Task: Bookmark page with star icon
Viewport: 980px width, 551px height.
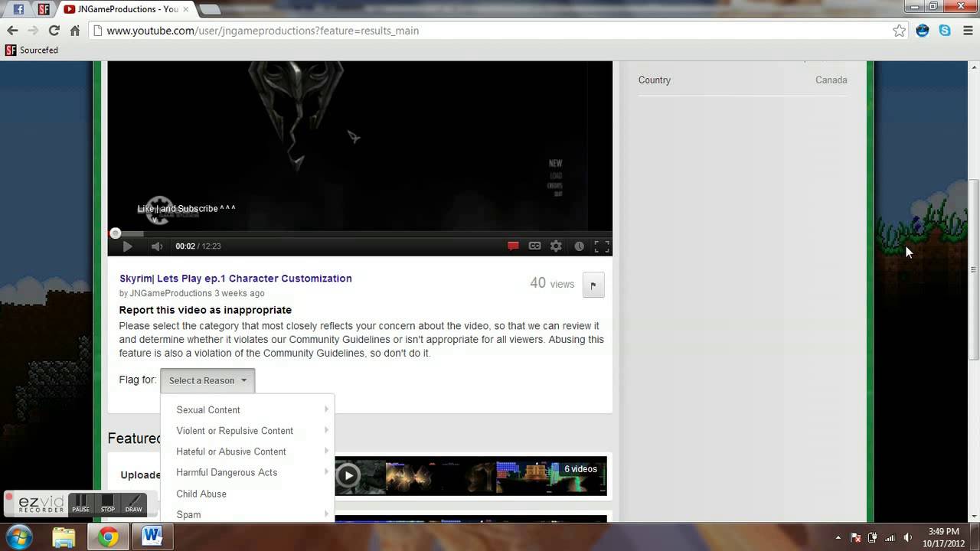Action: click(899, 31)
